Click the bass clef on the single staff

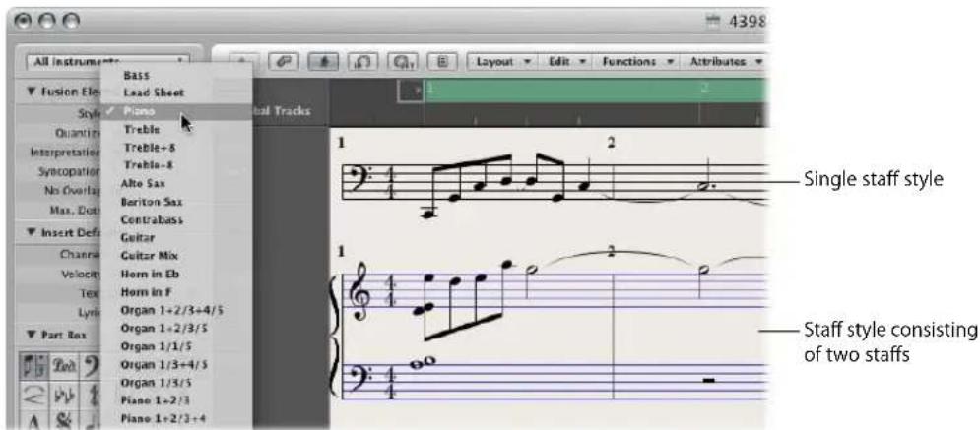tap(360, 178)
